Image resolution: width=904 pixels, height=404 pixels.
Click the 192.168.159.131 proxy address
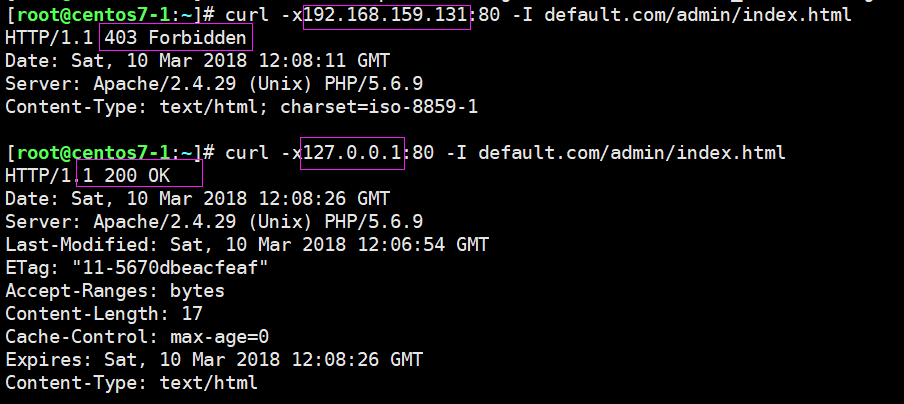tap(386, 16)
